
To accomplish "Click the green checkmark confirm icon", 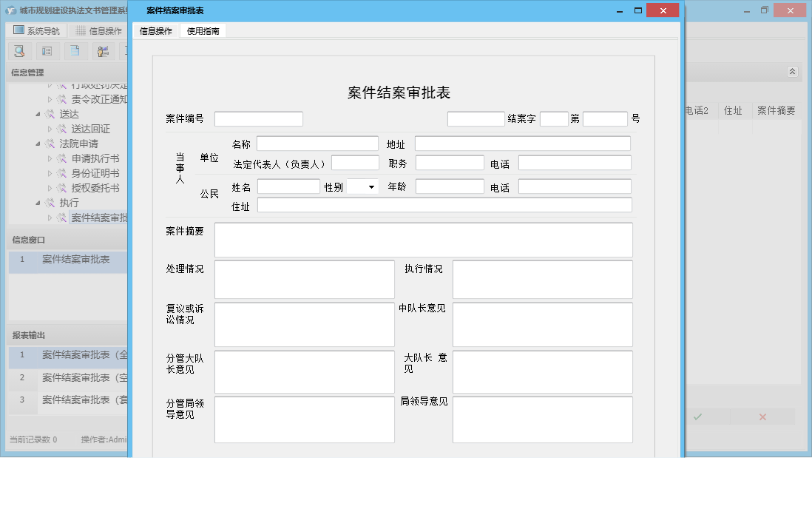I will 696,417.
